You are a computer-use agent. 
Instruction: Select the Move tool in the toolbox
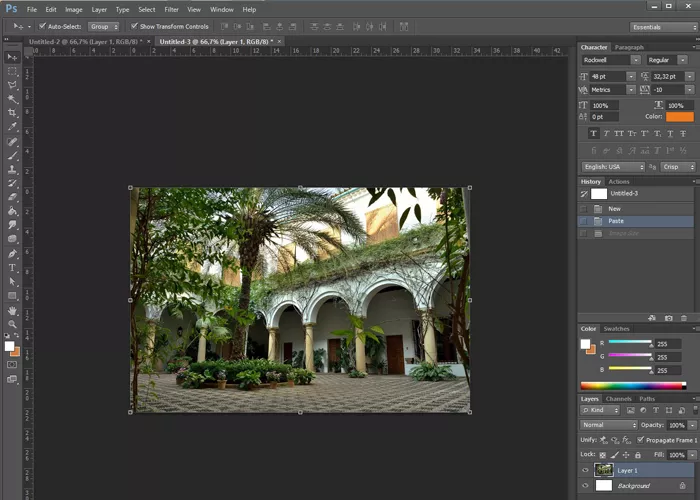[12, 57]
